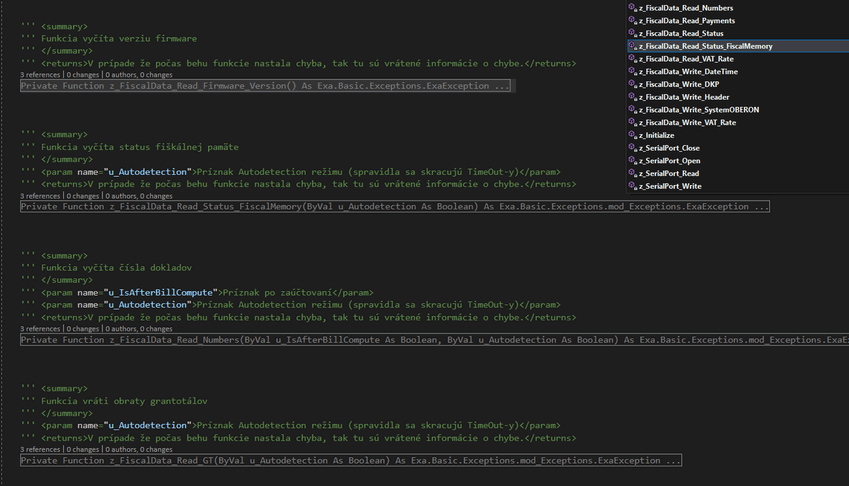849x486 pixels.
Task: Click the method icon next to z_FiscalData_Read_VAT_Rate
Action: click(632, 59)
